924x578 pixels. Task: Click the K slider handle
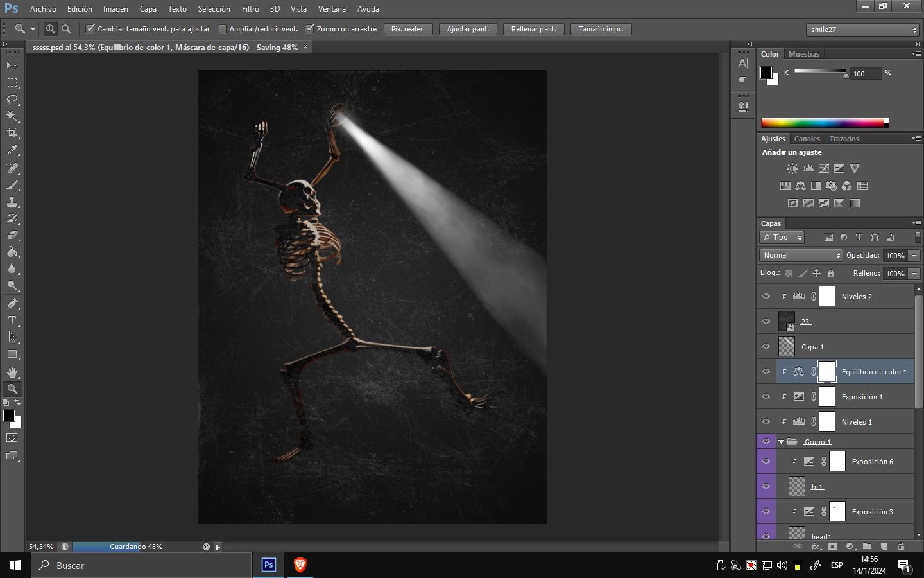tap(846, 75)
